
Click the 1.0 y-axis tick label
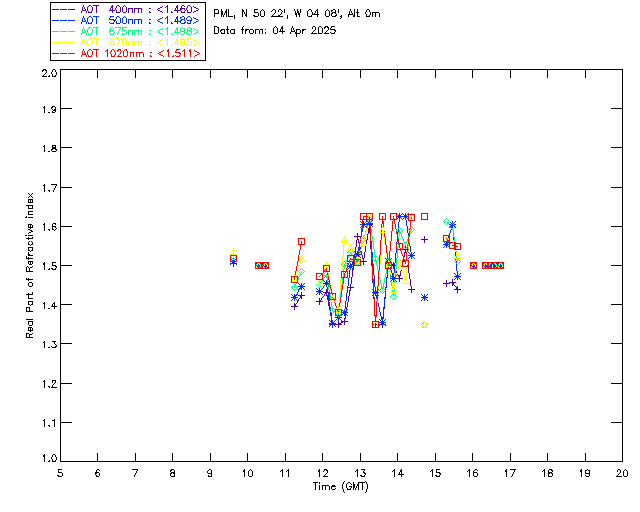(49, 458)
